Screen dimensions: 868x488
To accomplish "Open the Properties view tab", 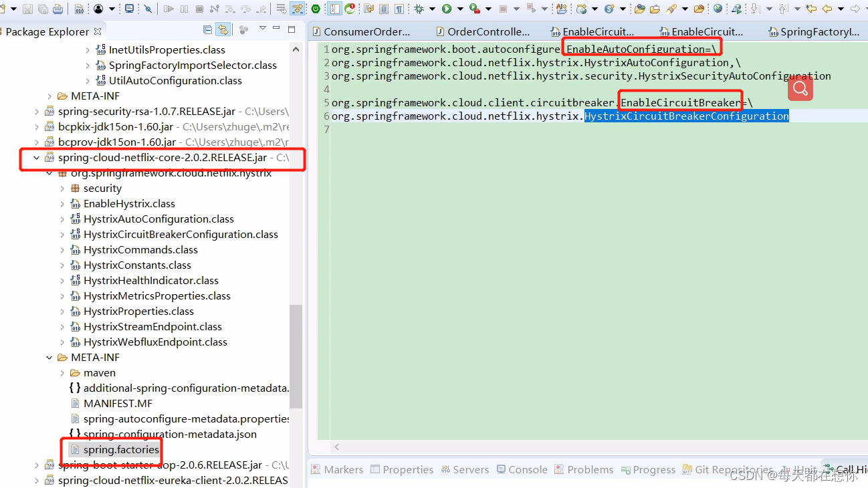I will 401,469.
